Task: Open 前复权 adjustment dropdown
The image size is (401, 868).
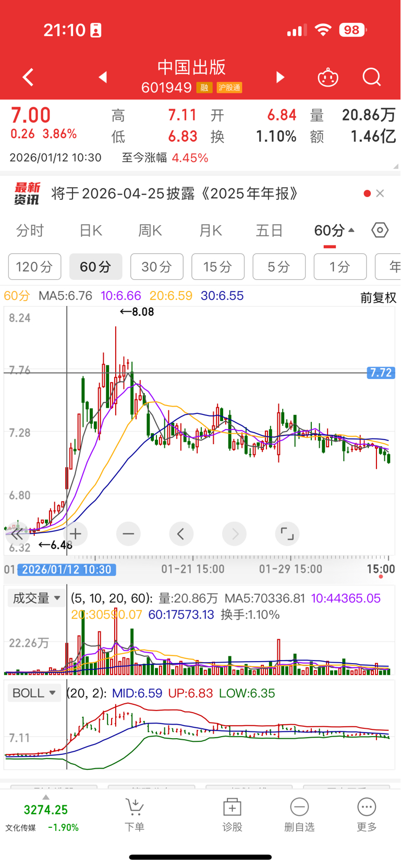Action: 379,298
